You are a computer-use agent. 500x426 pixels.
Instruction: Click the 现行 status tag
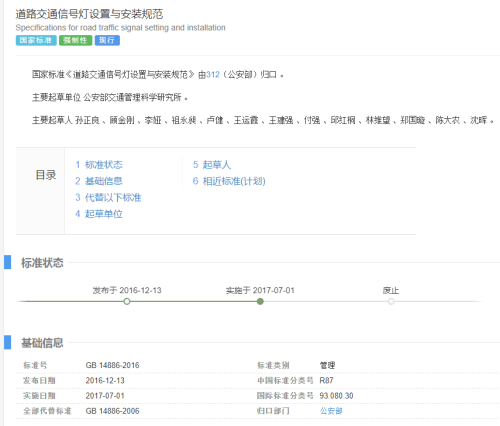click(107, 40)
